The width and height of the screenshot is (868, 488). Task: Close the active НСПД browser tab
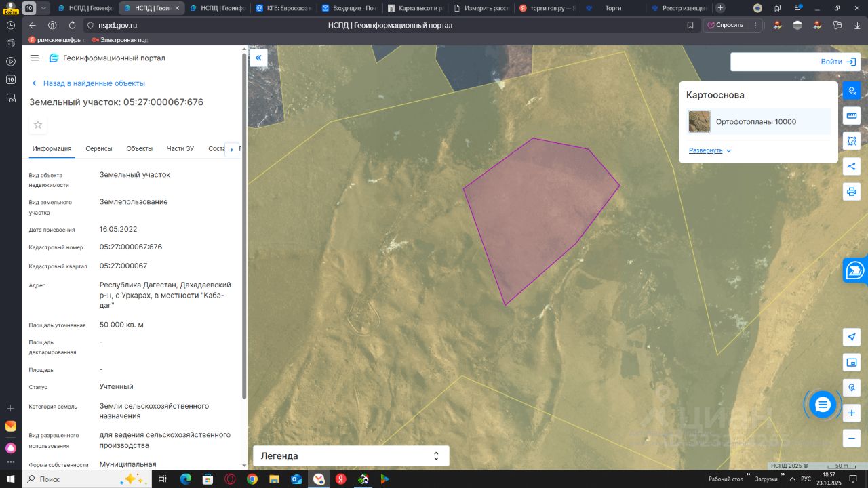pos(177,8)
